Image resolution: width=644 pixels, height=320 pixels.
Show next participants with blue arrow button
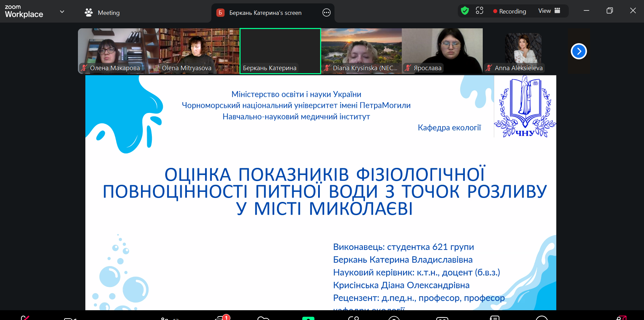tap(579, 51)
